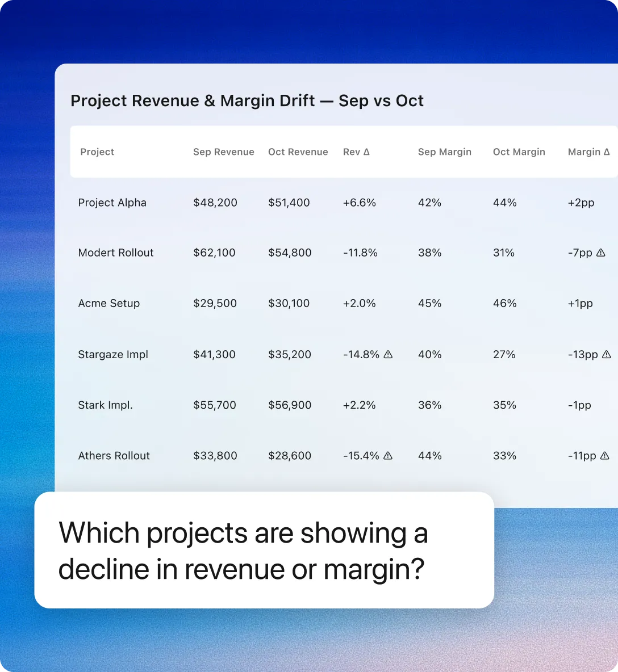Click the $41,300 Sep revenue cell
The height and width of the screenshot is (672, 618).
click(215, 354)
